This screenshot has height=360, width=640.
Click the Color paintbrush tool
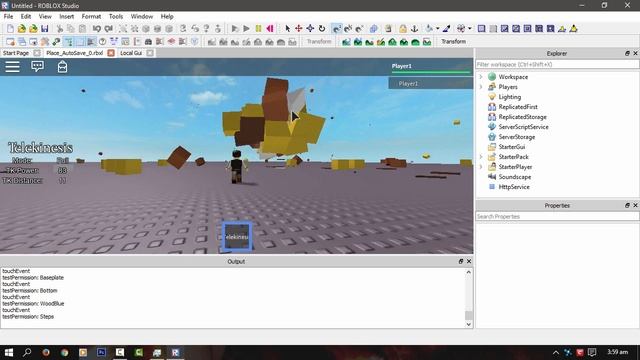[447, 29]
